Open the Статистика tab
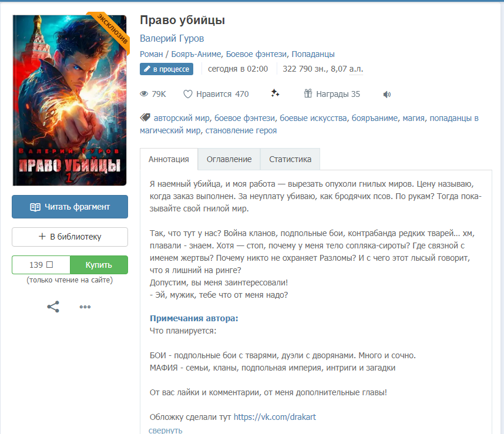The width and height of the screenshot is (504, 434). pyautogui.click(x=290, y=159)
